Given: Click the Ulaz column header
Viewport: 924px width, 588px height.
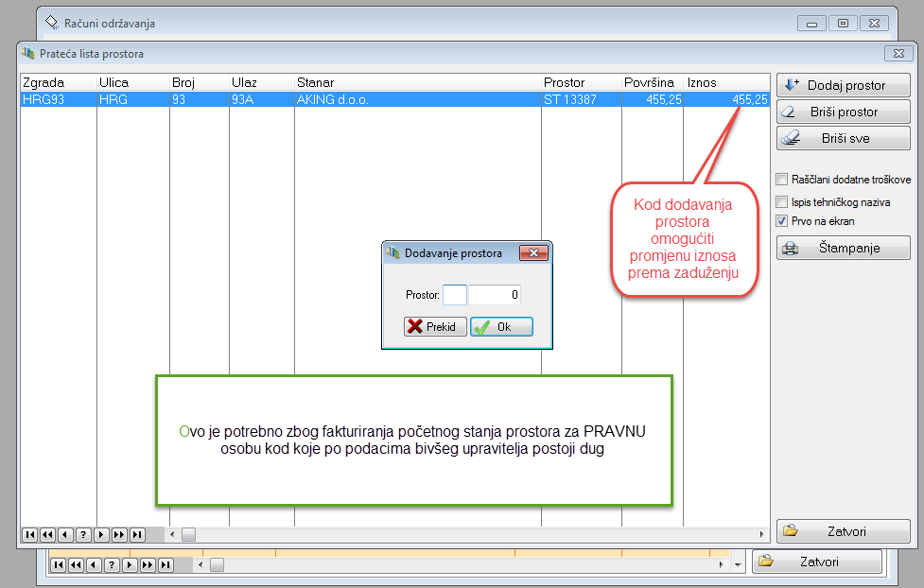Looking at the screenshot, I should coord(262,82).
